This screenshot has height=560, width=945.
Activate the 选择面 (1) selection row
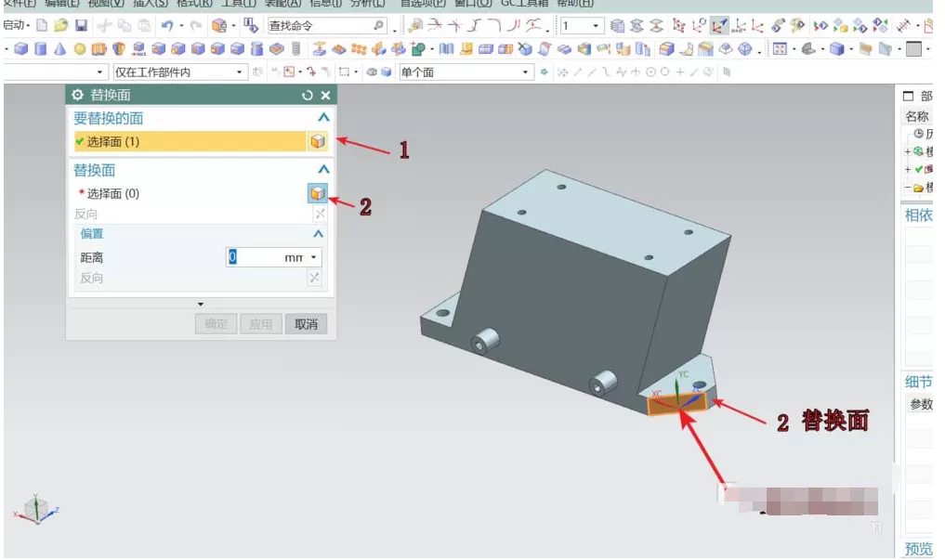pos(190,141)
